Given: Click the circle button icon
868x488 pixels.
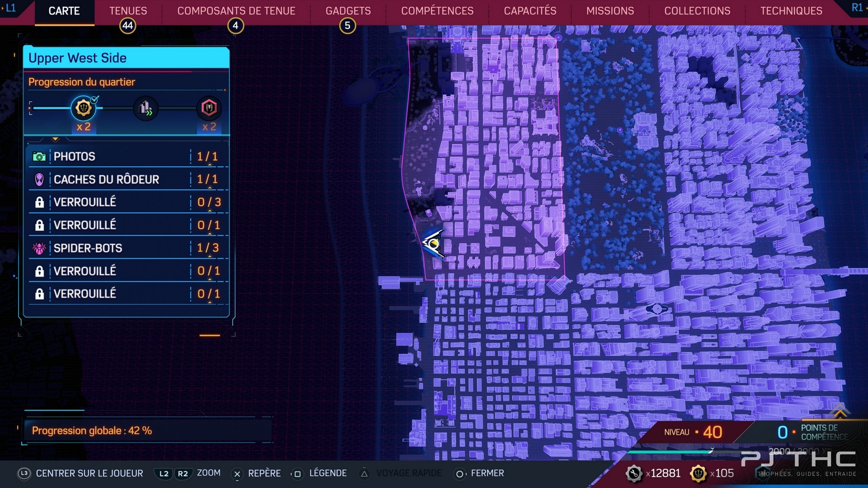Looking at the screenshot, I should 459,474.
